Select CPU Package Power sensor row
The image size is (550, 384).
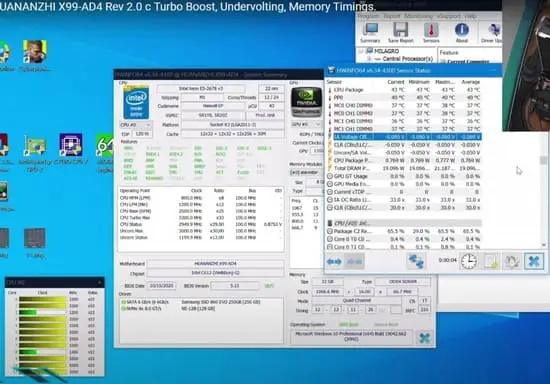click(403, 160)
